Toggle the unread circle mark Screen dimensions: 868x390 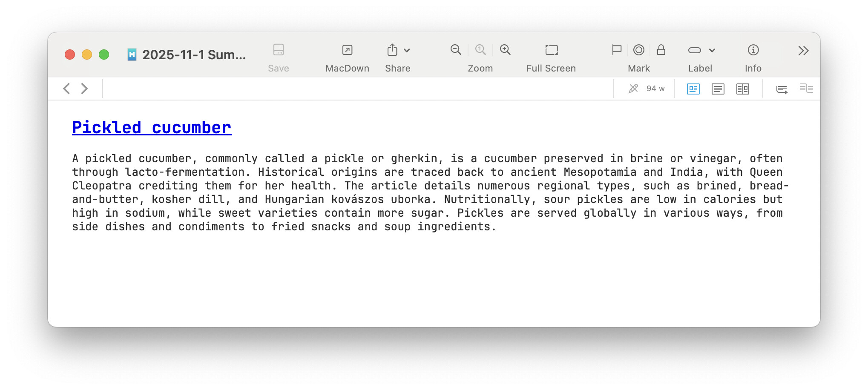638,50
